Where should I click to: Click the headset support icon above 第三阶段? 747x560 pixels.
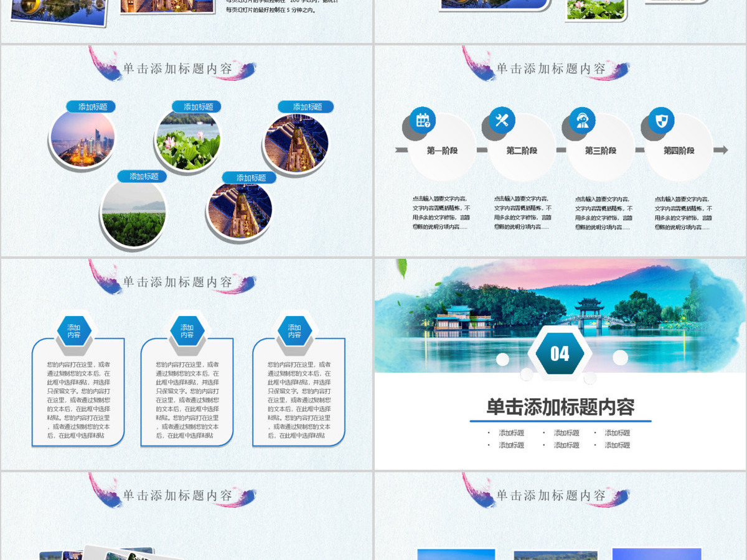(582, 120)
